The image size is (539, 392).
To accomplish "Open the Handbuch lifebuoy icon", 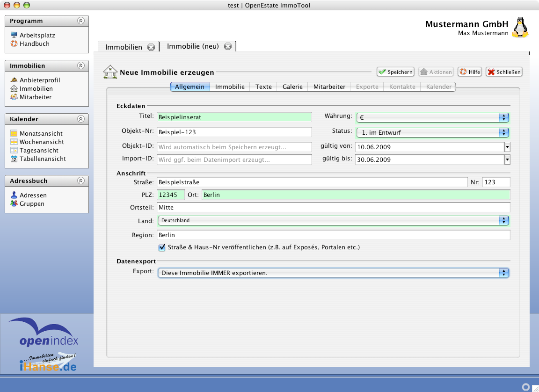I will (14, 44).
